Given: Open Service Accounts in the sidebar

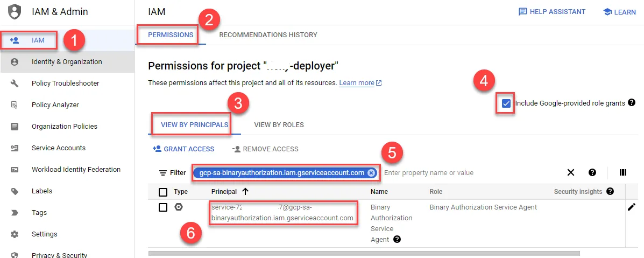Looking at the screenshot, I should pos(67,148).
